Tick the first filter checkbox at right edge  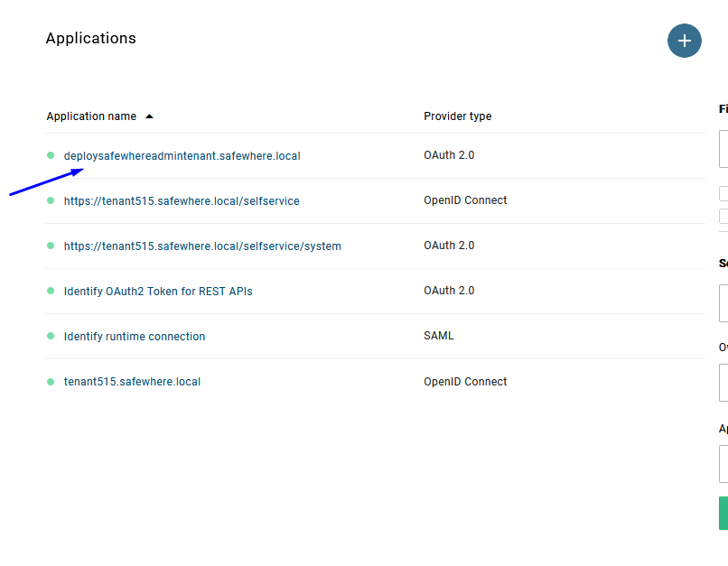(723, 193)
